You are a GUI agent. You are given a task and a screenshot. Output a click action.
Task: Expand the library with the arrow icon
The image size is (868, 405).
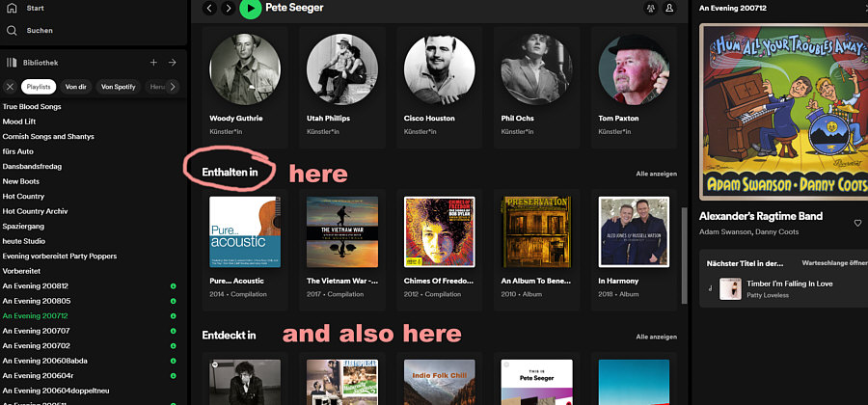pyautogui.click(x=172, y=63)
